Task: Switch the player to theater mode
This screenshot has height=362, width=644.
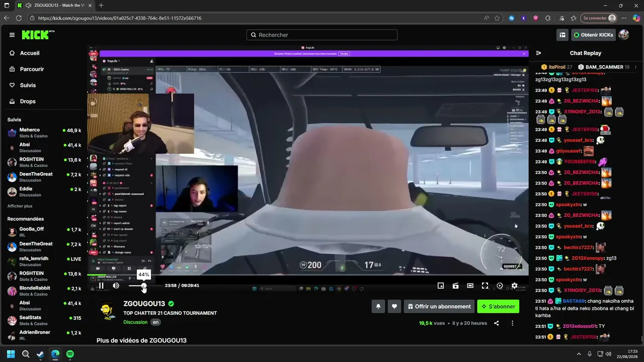Action: click(470, 286)
